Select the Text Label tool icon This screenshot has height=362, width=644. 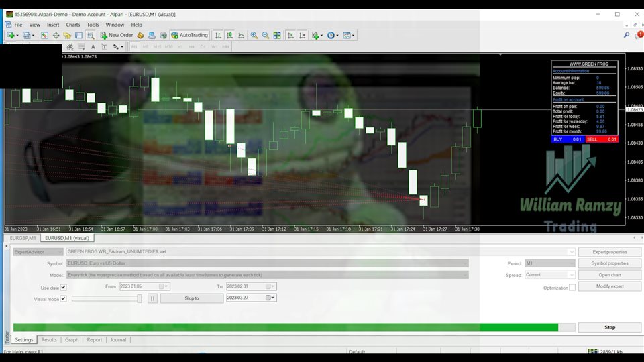click(x=105, y=47)
